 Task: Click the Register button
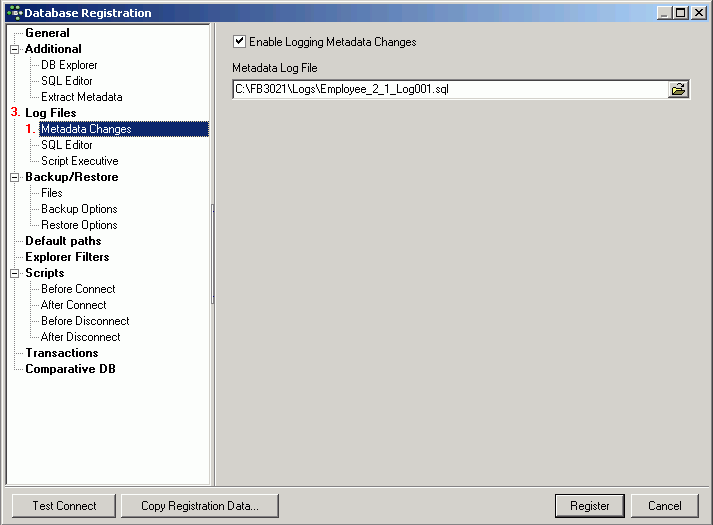(590, 506)
